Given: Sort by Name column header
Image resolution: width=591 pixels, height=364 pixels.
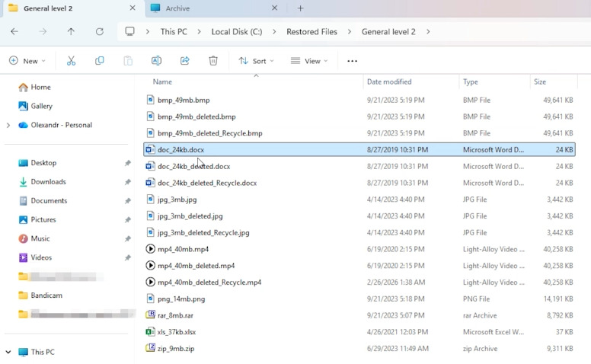Looking at the screenshot, I should click(162, 81).
